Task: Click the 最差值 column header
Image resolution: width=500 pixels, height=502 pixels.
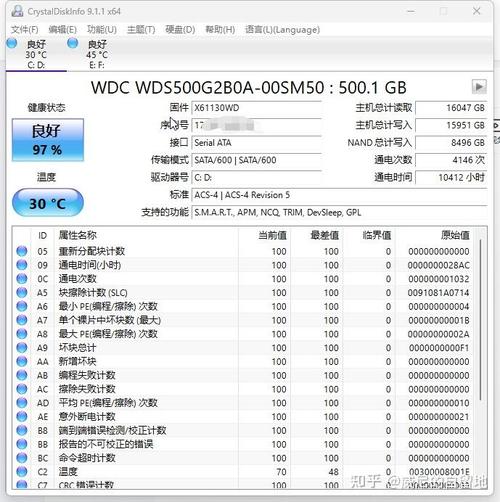Action: [317, 235]
